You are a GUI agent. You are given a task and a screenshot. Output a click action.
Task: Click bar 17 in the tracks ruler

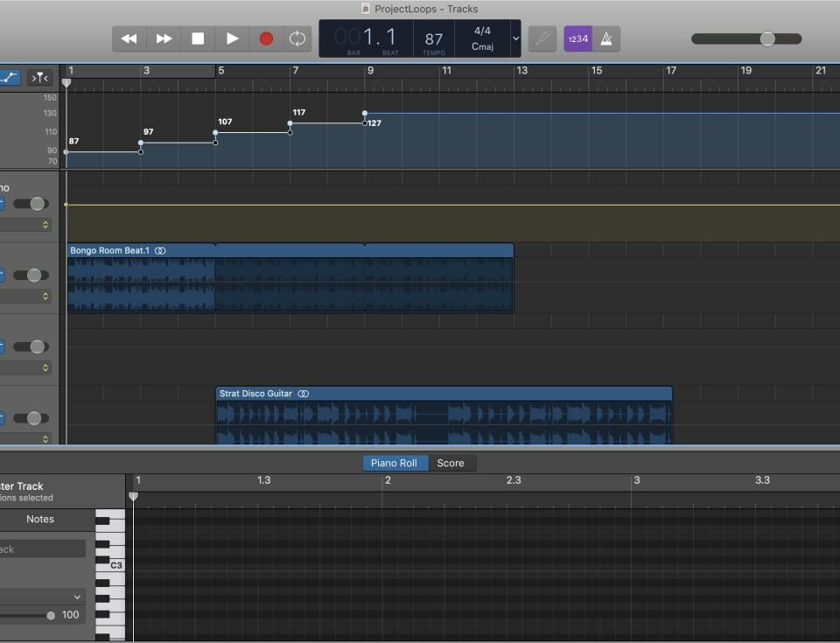click(x=671, y=70)
